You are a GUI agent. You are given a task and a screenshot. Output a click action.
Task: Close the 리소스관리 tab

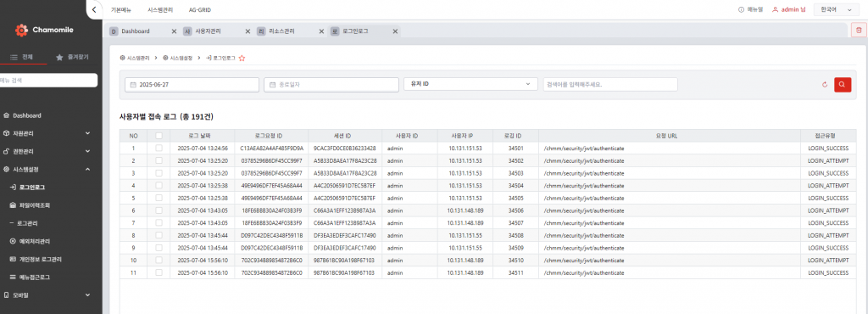tap(321, 31)
